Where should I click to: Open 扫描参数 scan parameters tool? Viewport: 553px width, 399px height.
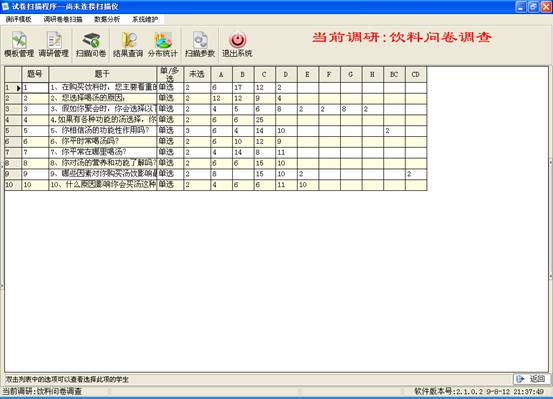200,45
